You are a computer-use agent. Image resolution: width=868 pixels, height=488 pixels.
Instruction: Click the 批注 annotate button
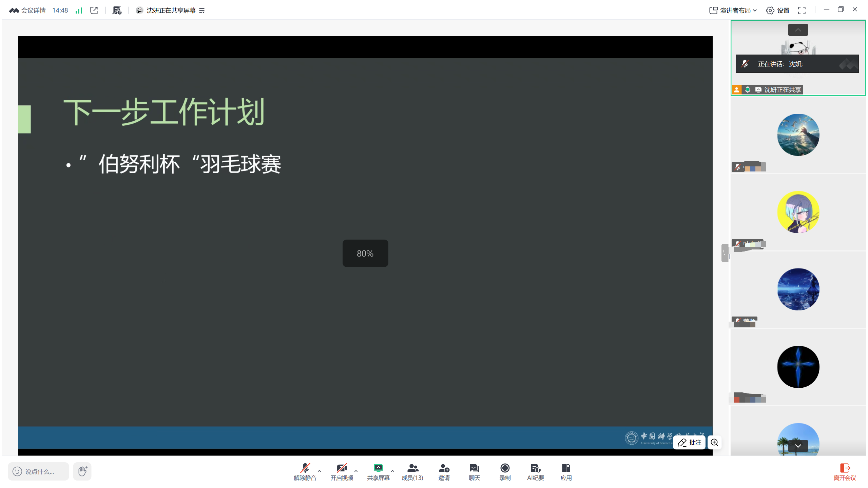(689, 442)
